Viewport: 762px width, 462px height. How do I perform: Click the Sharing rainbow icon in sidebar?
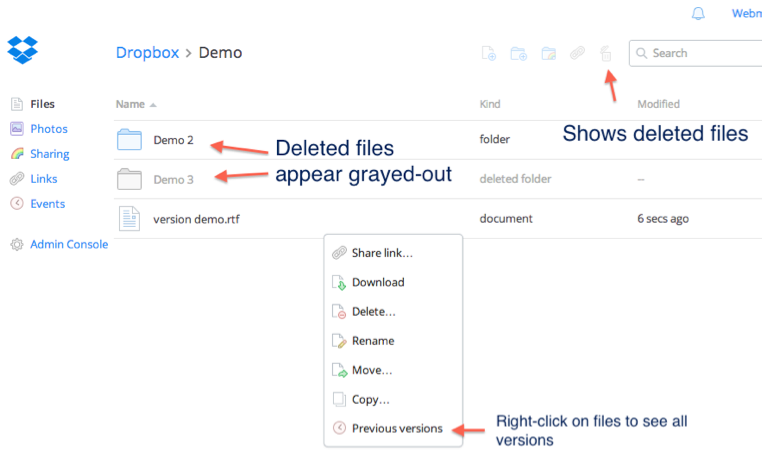[x=17, y=154]
